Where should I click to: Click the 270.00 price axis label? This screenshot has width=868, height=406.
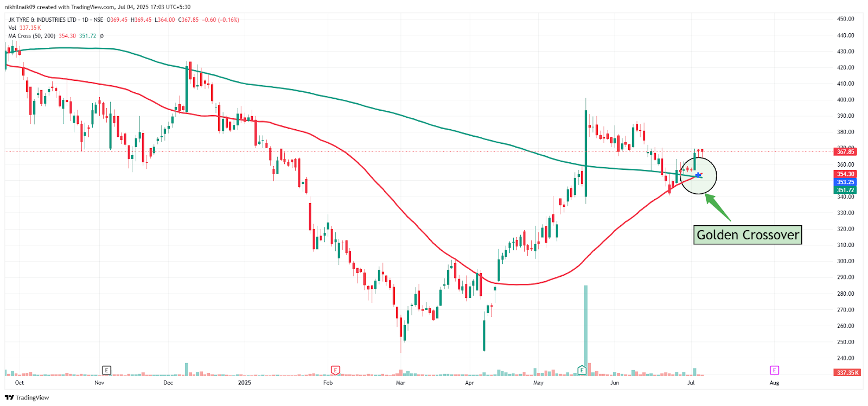tap(845, 310)
